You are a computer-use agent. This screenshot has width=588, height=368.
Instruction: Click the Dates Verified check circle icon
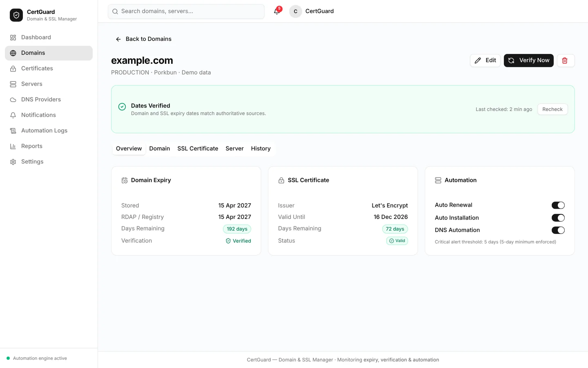click(122, 107)
